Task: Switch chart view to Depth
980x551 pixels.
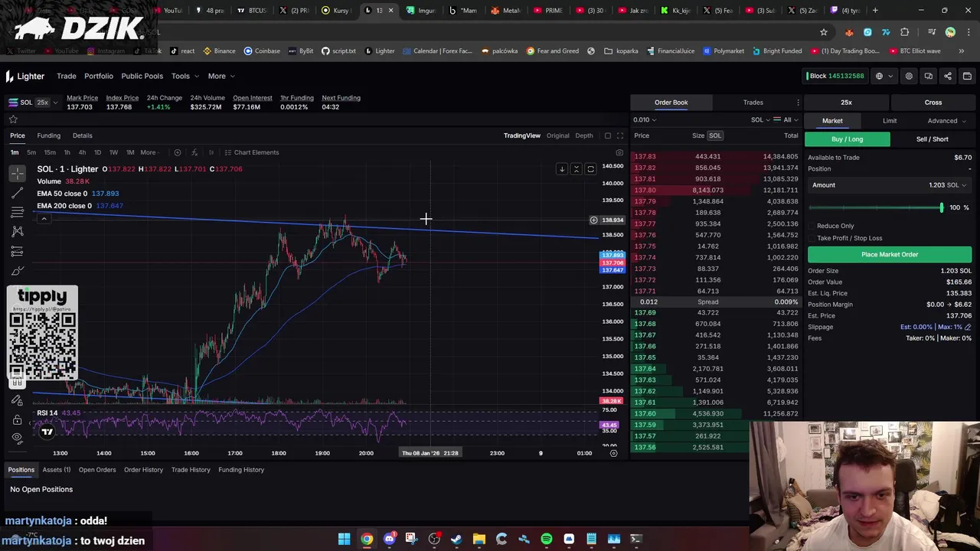Action: click(x=584, y=135)
